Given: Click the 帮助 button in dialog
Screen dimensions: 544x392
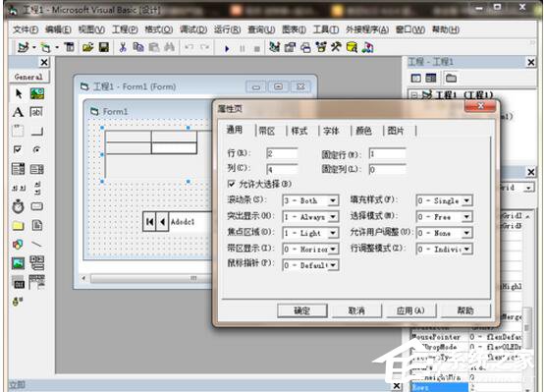Looking at the screenshot, I should (465, 310).
